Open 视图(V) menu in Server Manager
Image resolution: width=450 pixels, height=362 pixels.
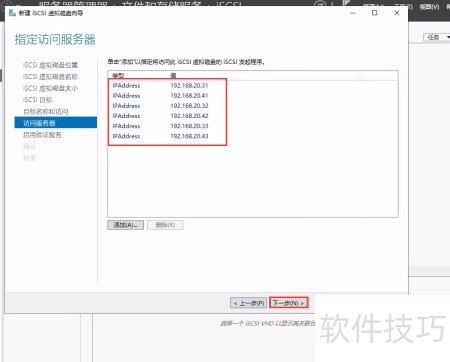tap(429, 7)
